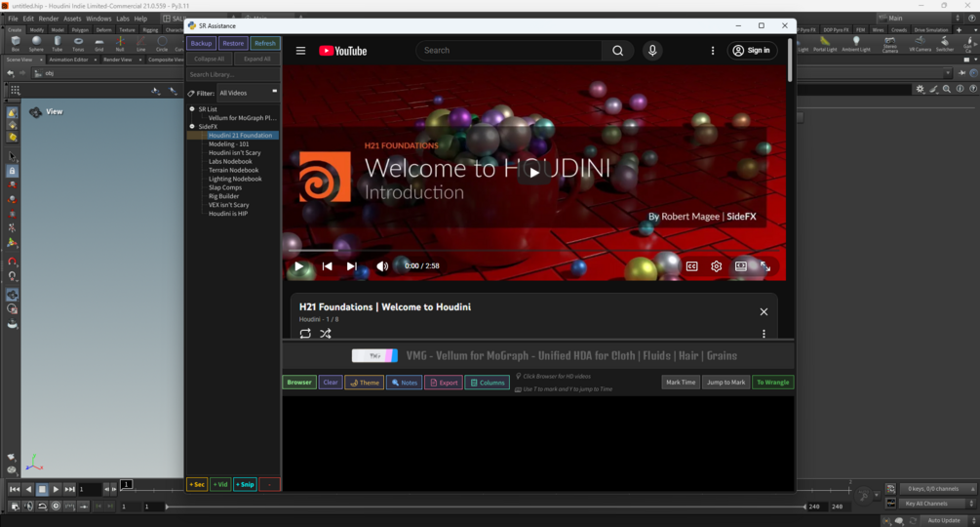Viewport: 980px width, 527px height.
Task: Search YouTube with the magnifier icon
Action: [x=617, y=51]
